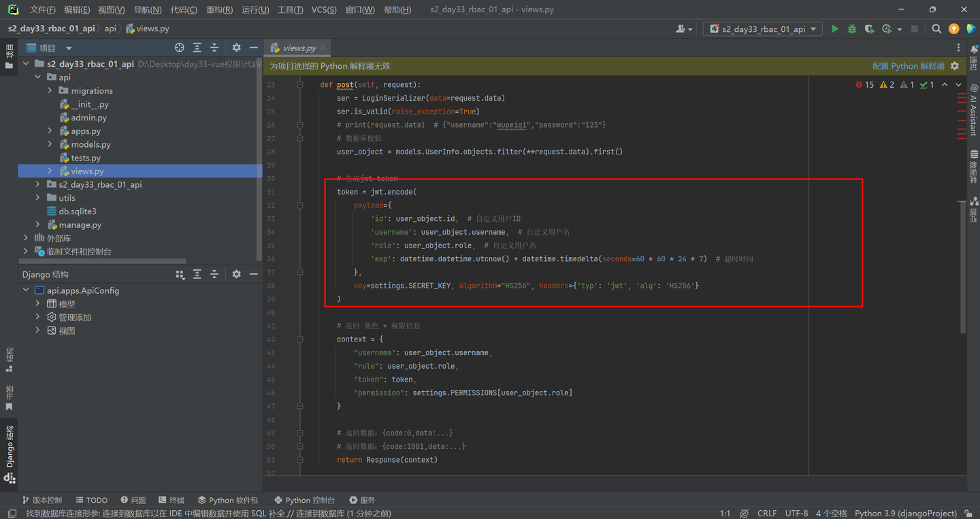Hide the Project tool window

[x=253, y=48]
